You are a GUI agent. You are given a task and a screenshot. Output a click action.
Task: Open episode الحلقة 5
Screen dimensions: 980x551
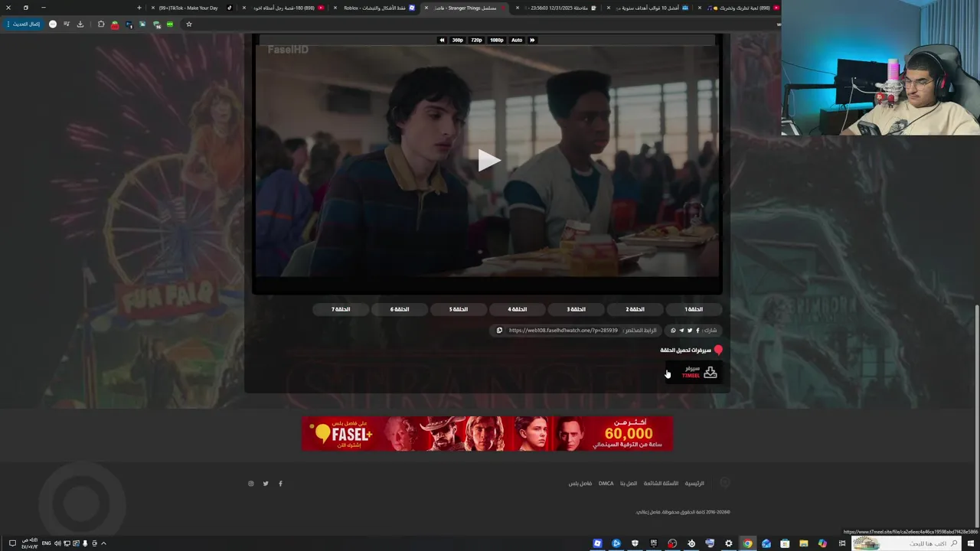pos(459,309)
